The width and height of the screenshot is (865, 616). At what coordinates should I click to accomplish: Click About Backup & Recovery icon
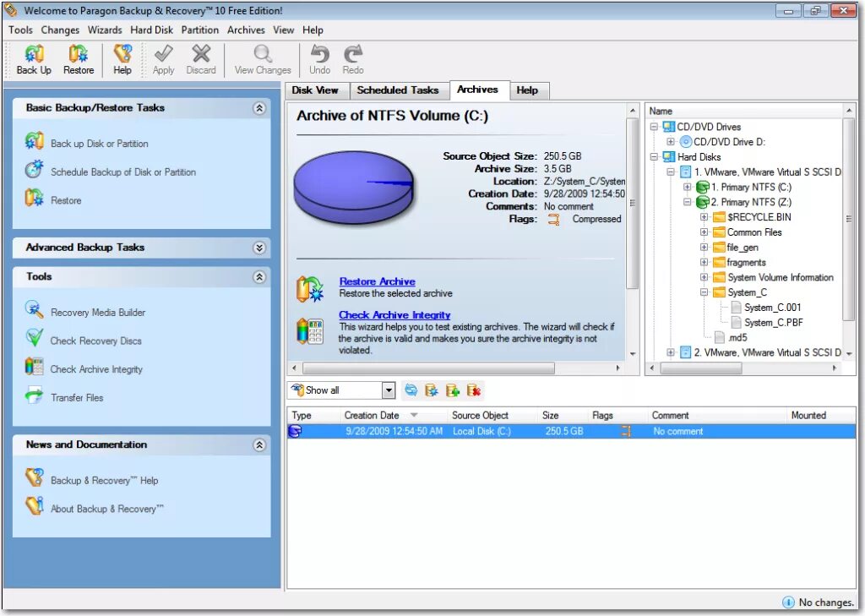coord(34,505)
